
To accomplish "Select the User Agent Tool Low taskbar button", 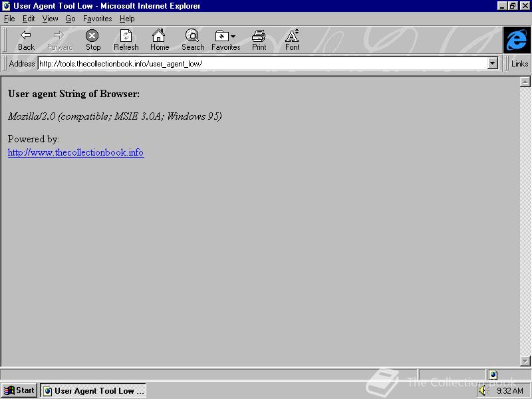I will [93, 391].
